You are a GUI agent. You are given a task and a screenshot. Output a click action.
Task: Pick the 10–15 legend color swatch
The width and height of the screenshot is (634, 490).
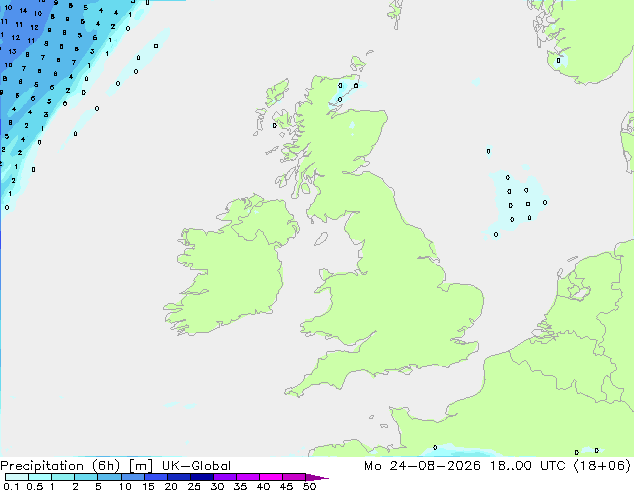(132, 477)
